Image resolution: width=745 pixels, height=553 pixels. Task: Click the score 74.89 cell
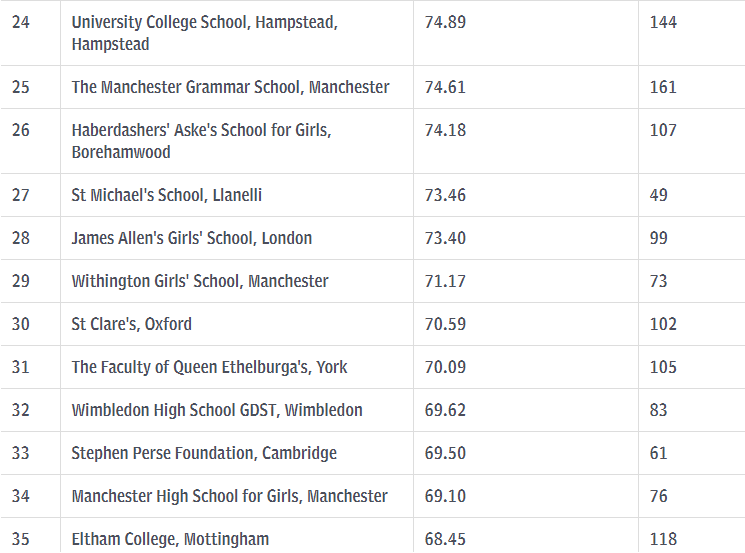(x=445, y=22)
